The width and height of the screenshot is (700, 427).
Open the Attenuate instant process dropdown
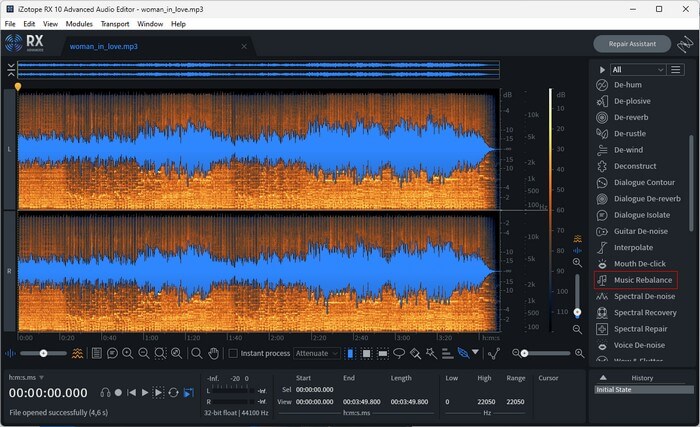click(317, 354)
